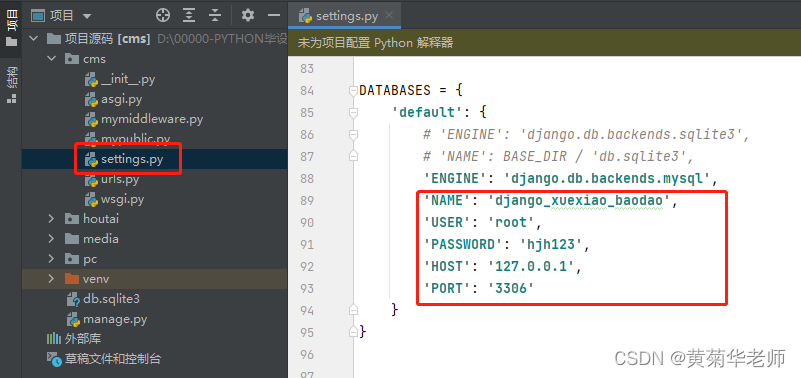Select urls.py in the project tree
Screen dimensions: 801x378
pyautogui.click(x=120, y=179)
